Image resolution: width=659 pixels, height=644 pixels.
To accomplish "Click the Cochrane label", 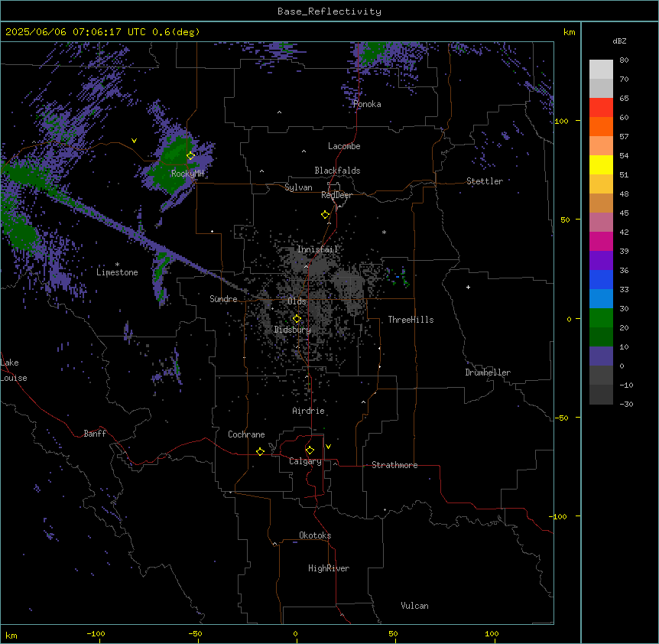I will pos(246,434).
